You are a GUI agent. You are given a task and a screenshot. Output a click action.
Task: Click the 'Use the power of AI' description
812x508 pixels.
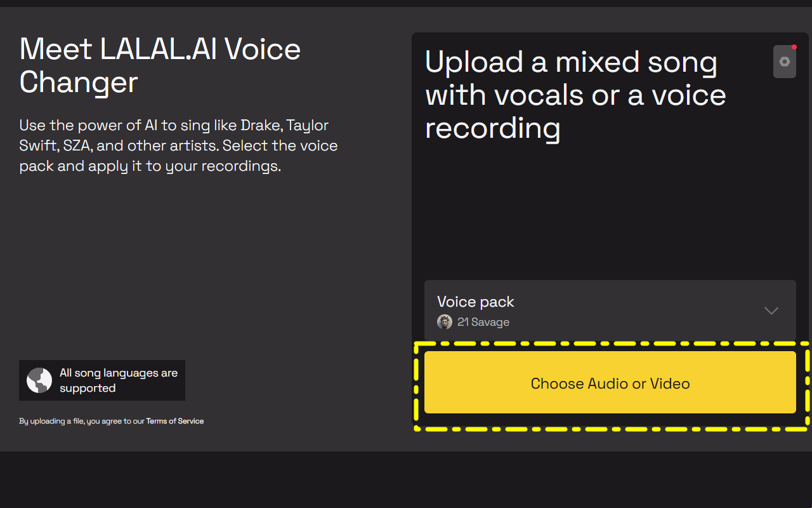coord(178,145)
